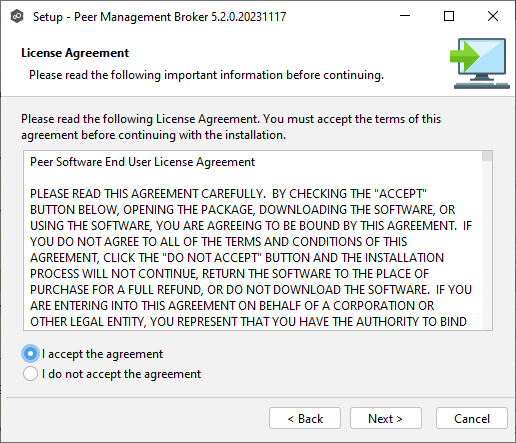The image size is (516, 443).
Task: Click the 'I do not accept the agreement' label
Action: coord(121,374)
